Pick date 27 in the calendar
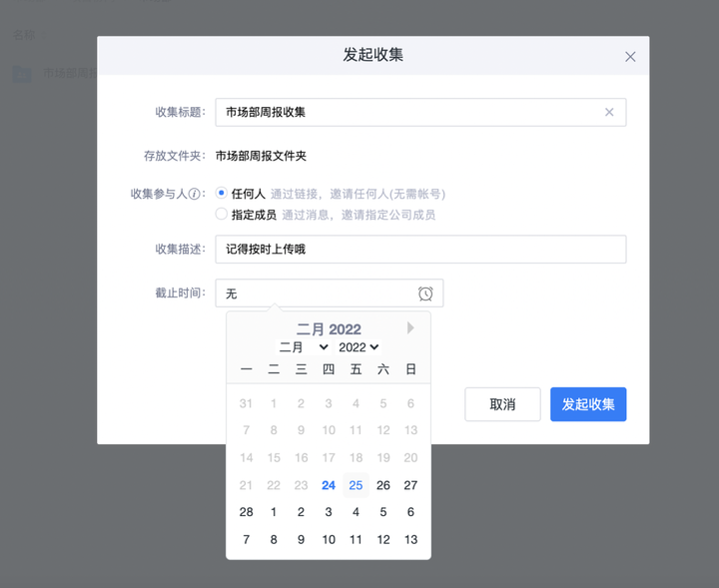Screen dimensions: 719x588 click(410, 485)
